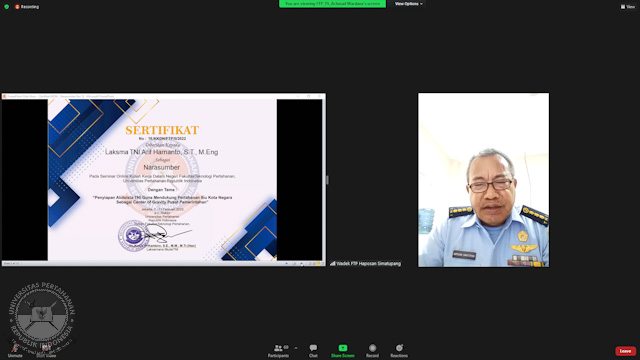Select the speaker's video tile

click(483, 180)
